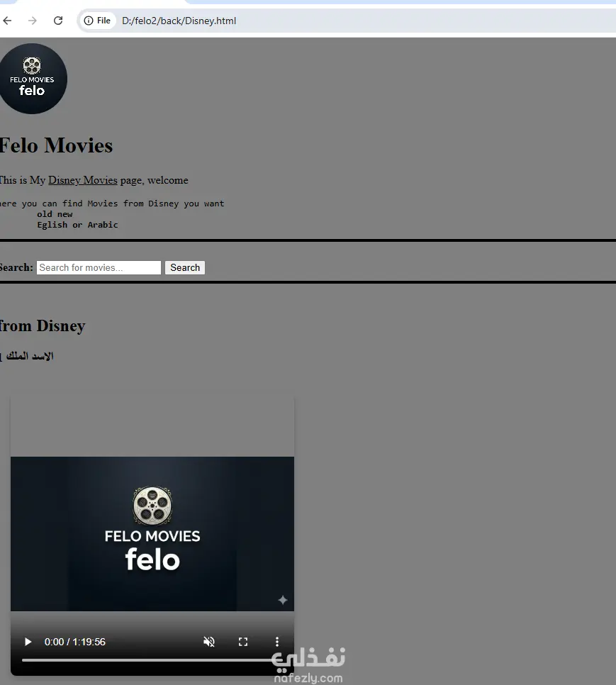This screenshot has width=616, height=685.
Task: Select the Felo Movies heading
Action: click(56, 145)
